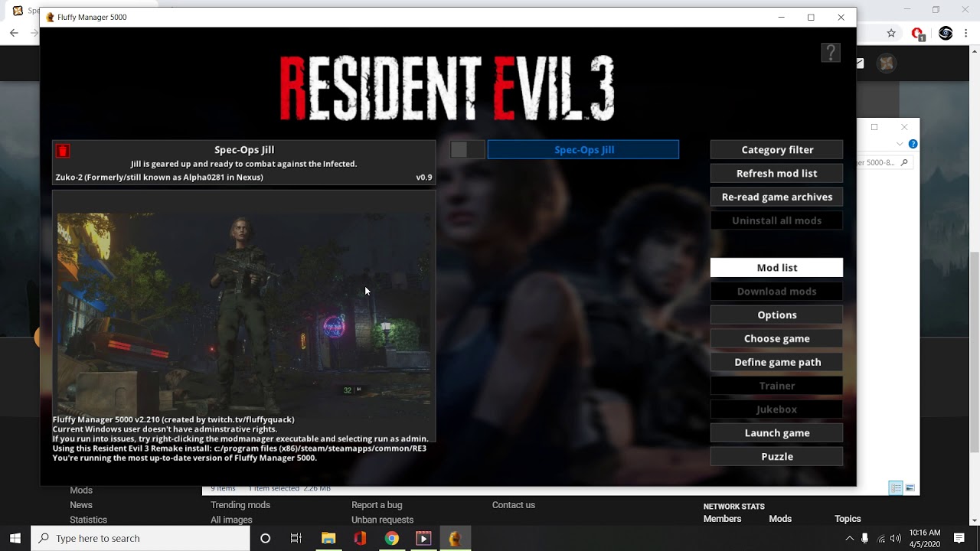Click the microphone tray icon

pos(865,539)
